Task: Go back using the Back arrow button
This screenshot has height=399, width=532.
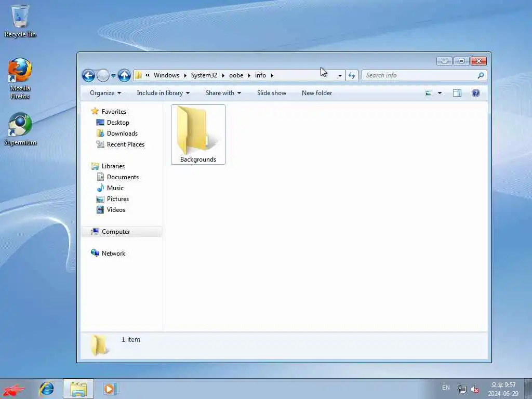Action: [88, 75]
